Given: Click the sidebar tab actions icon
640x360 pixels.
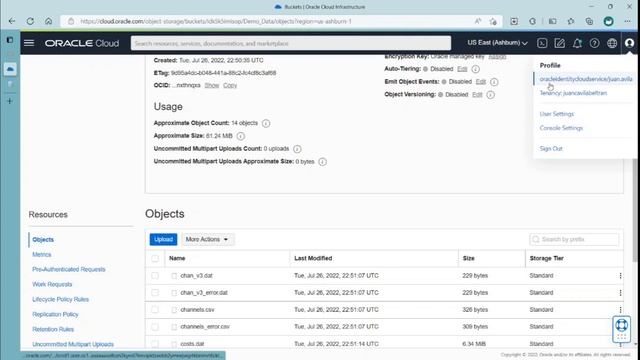Looking at the screenshot, I should pyautogui.click(x=10, y=40).
